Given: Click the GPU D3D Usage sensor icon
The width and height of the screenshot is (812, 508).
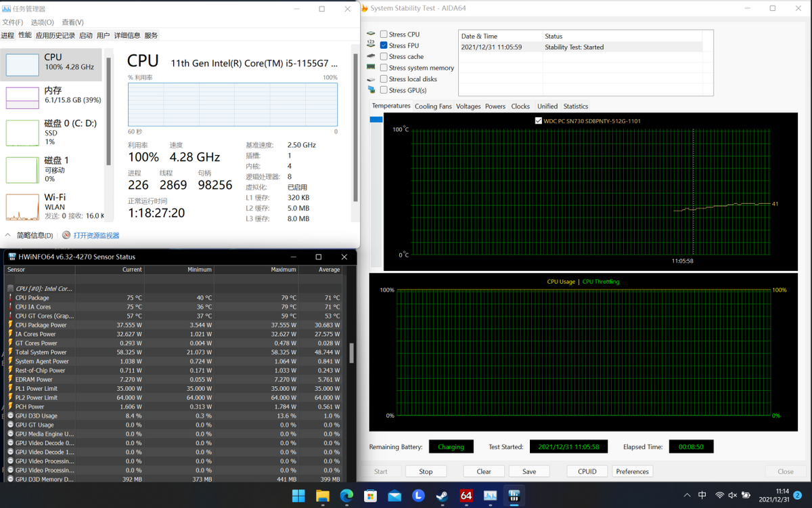Looking at the screenshot, I should click(10, 416).
